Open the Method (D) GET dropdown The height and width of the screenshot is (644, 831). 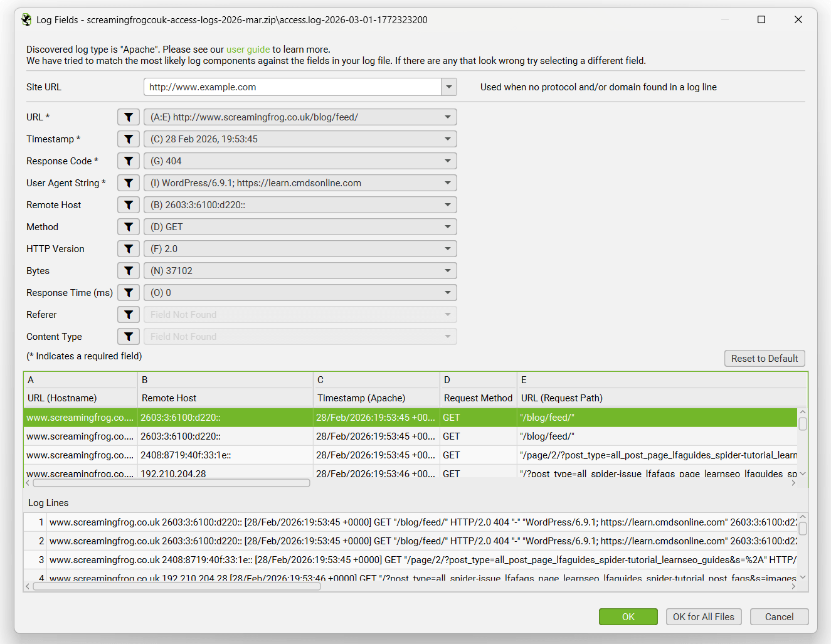pos(300,227)
